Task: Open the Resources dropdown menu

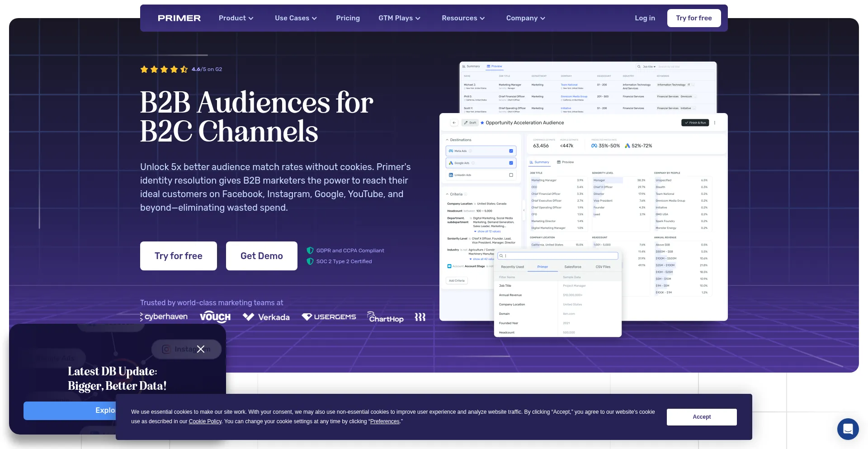Action: pyautogui.click(x=463, y=18)
